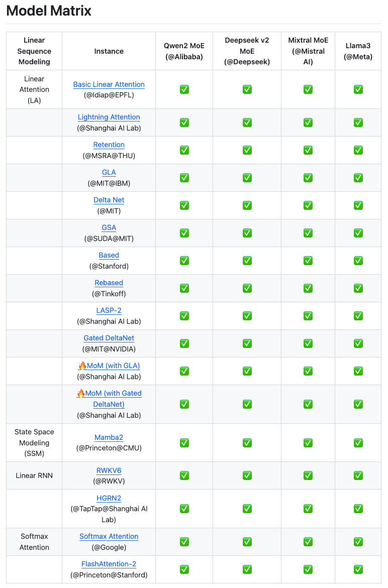Click the Llama3 checkmark in RWKV6 row
The height and width of the screenshot is (588, 388).
coord(358,476)
